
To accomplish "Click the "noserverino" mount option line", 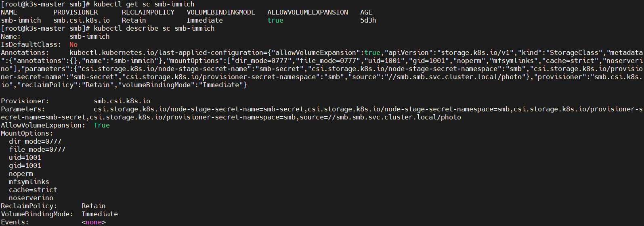I will (x=31, y=198).
